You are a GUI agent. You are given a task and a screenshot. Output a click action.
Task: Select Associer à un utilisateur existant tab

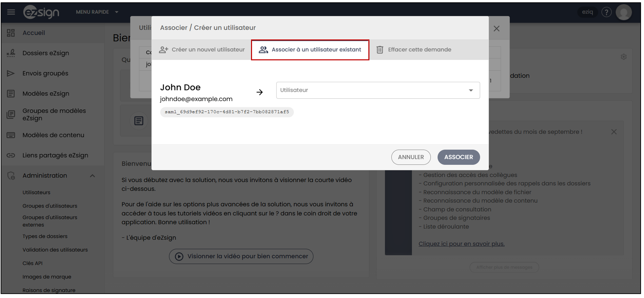coord(310,50)
